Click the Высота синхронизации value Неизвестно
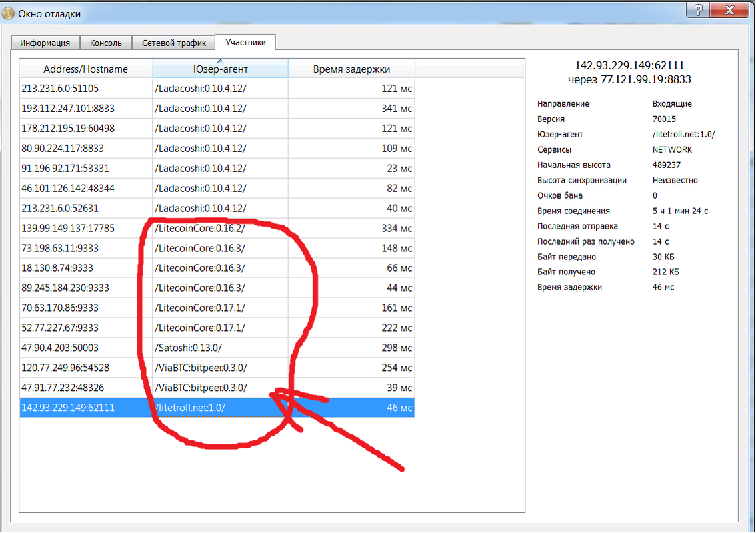Viewport: 756px width, 533px height. click(675, 181)
